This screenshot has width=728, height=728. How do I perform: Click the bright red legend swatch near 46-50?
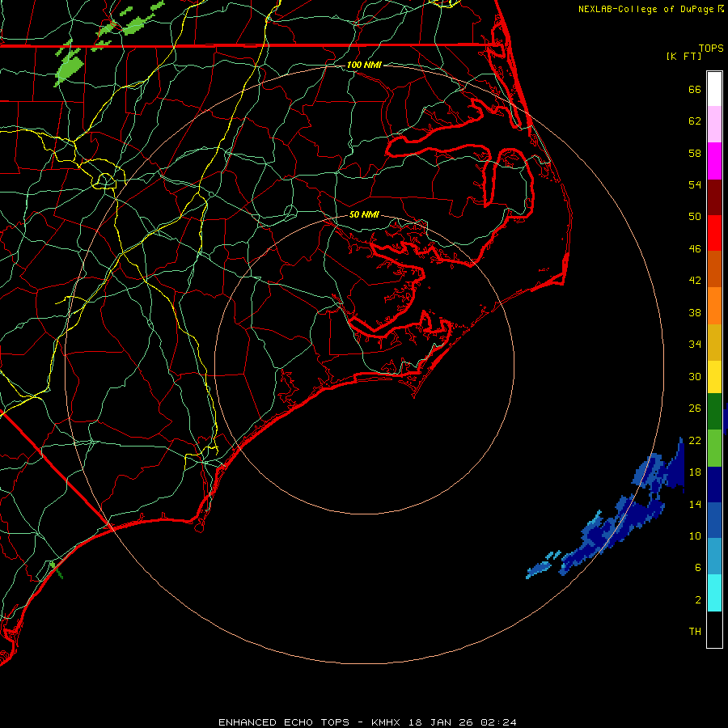(714, 233)
